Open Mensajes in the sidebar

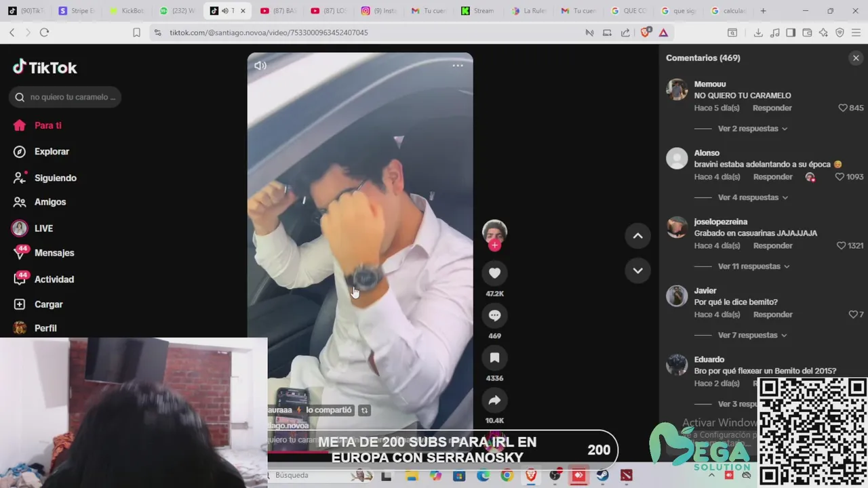click(54, 253)
